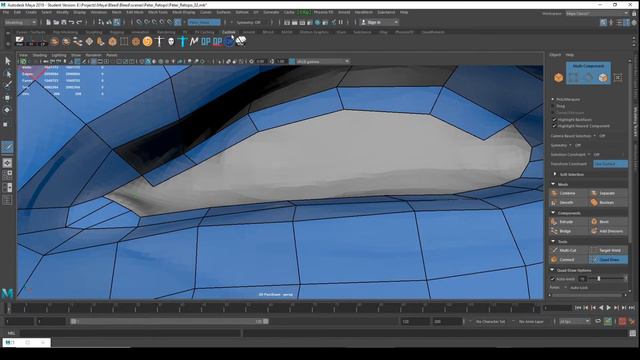Expand the Soft Selection section
The image size is (640, 360).
tap(555, 174)
